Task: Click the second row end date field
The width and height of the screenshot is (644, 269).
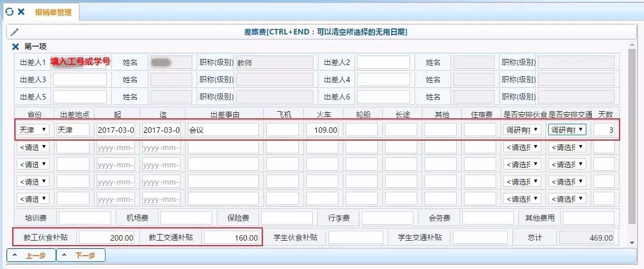Action: [x=161, y=147]
